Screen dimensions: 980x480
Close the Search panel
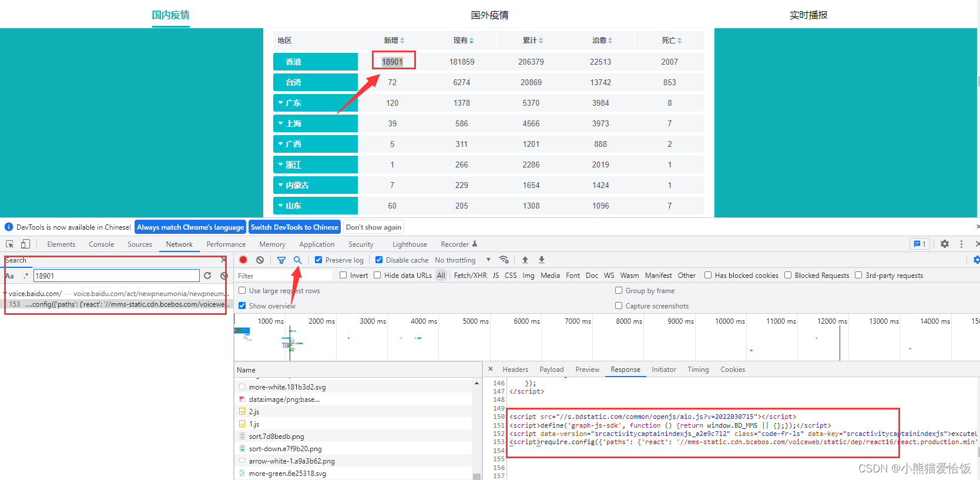[x=223, y=260]
